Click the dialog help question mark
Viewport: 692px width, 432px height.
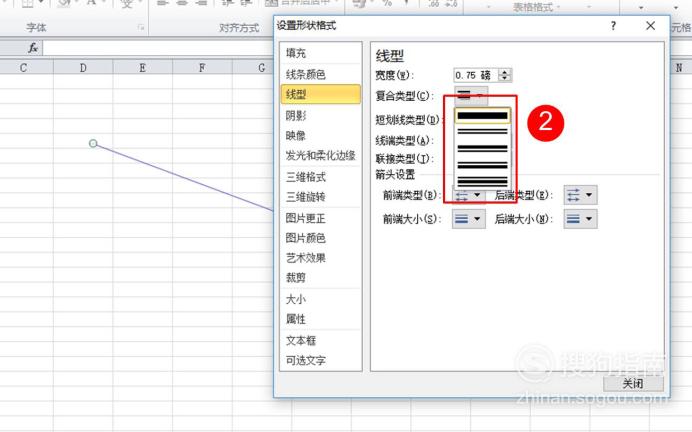(613, 26)
